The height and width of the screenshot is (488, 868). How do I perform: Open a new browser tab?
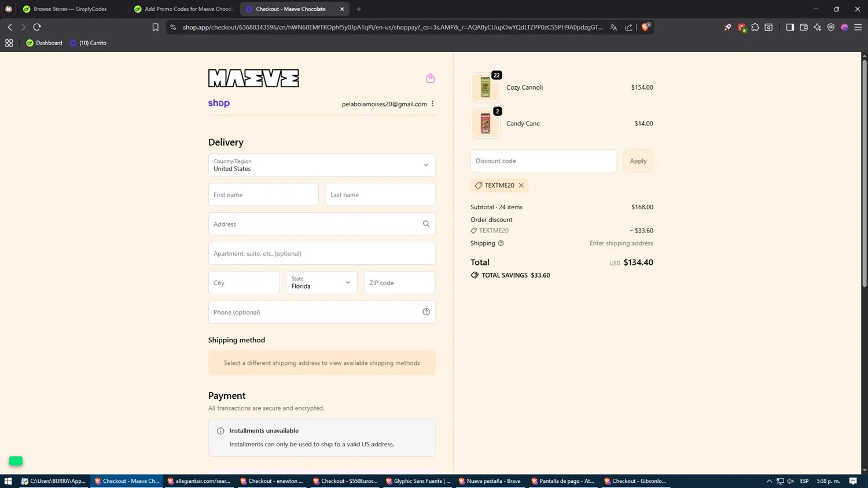(359, 9)
